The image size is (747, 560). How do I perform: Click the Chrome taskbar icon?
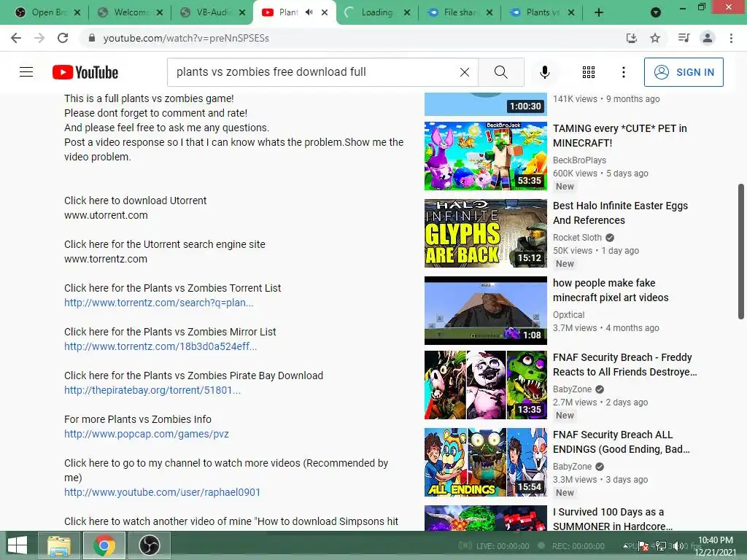tap(104, 545)
